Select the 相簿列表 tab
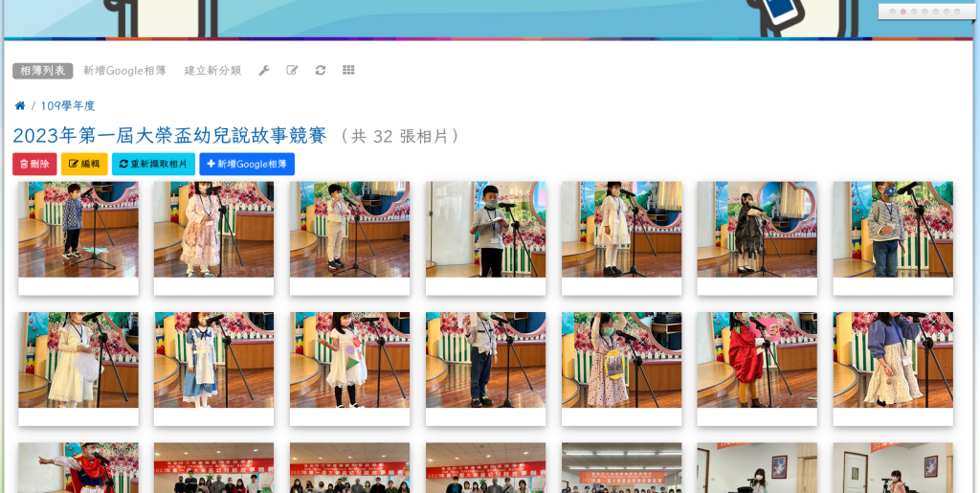The image size is (980, 493). 42,71
